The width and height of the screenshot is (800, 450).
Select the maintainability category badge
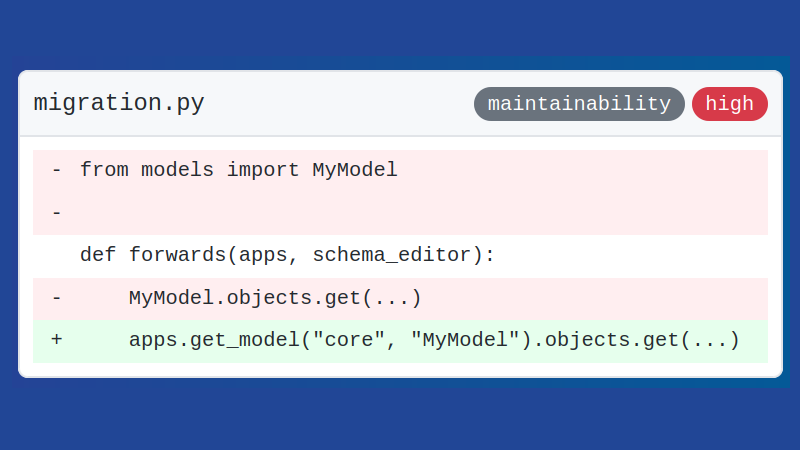click(x=579, y=104)
